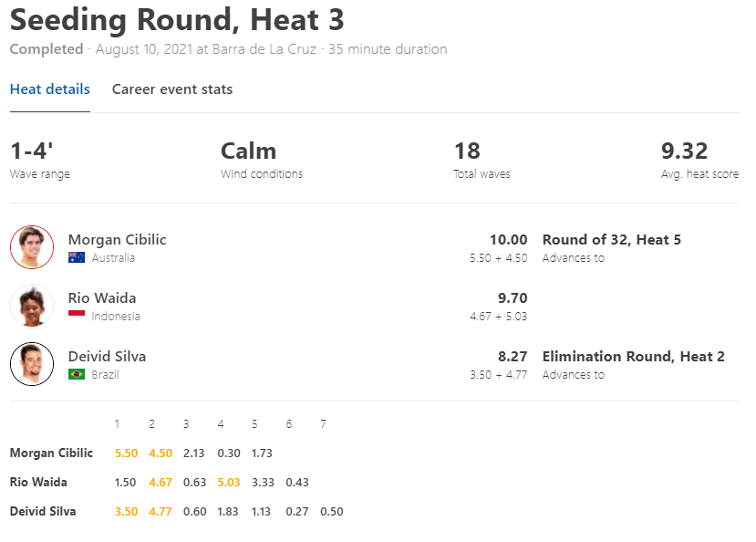The height and width of the screenshot is (542, 756).
Task: Select Deivid Silva's 4.77 wave score
Action: pos(161,512)
